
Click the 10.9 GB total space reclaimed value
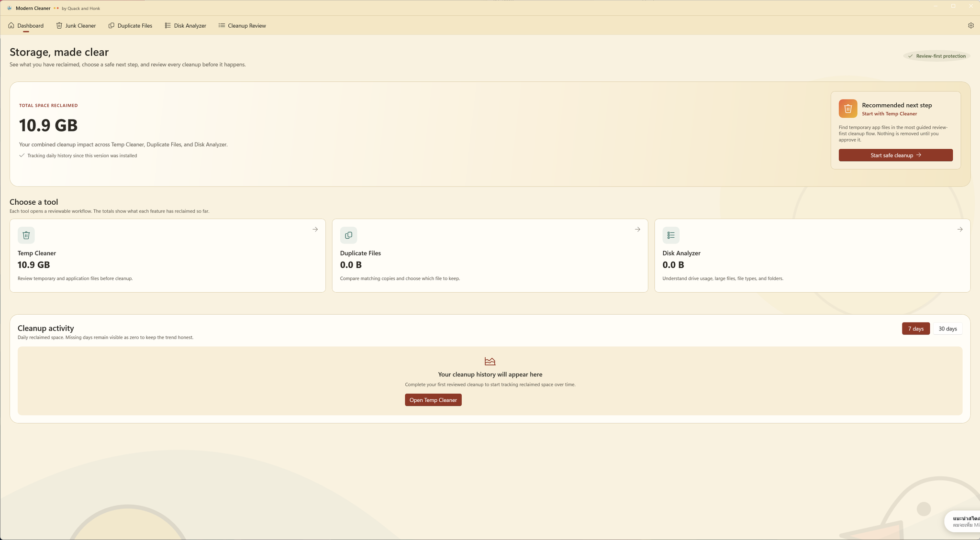click(48, 125)
